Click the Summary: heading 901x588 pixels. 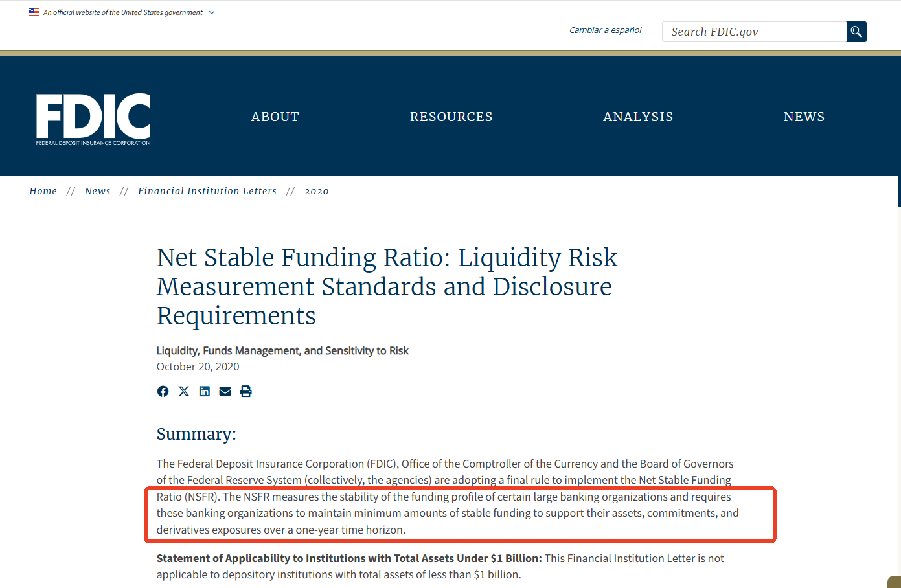[196, 434]
